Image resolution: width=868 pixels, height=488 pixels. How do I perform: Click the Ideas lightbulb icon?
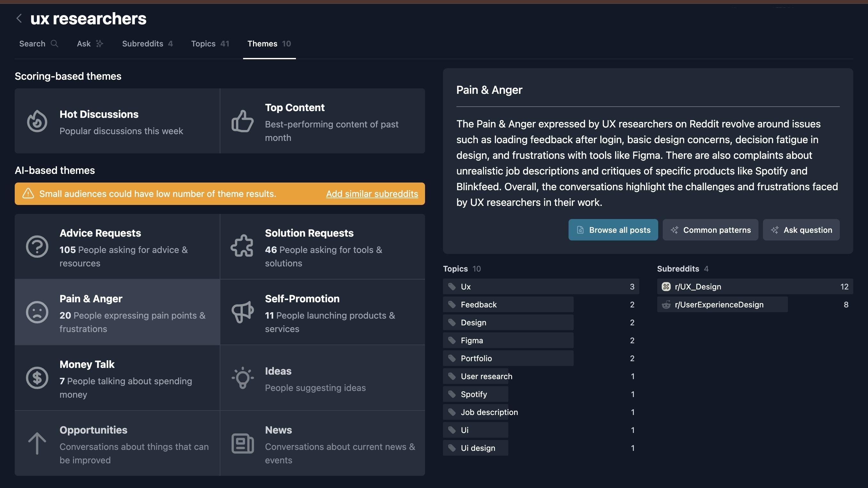[x=242, y=378]
